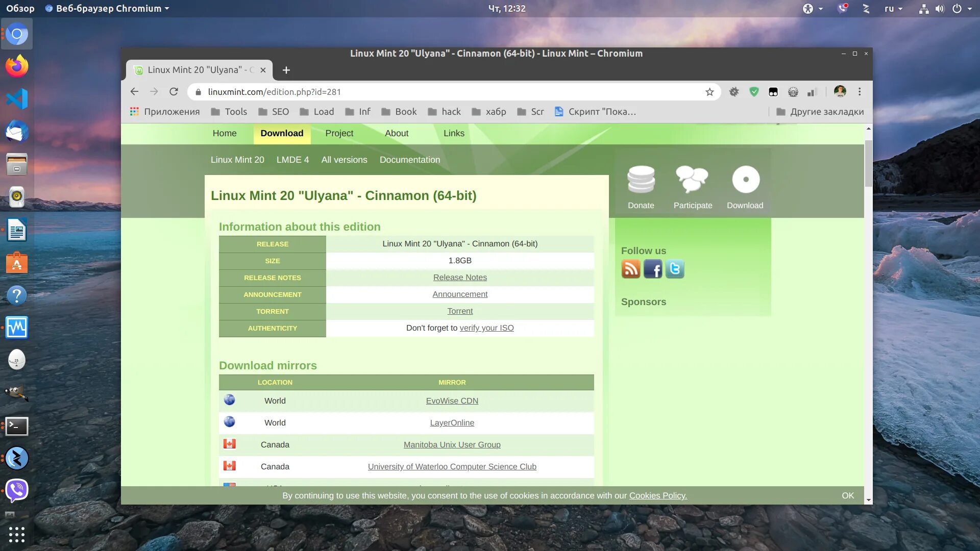Reload the page using the refresh icon
This screenshot has width=980, height=551.
point(174,92)
